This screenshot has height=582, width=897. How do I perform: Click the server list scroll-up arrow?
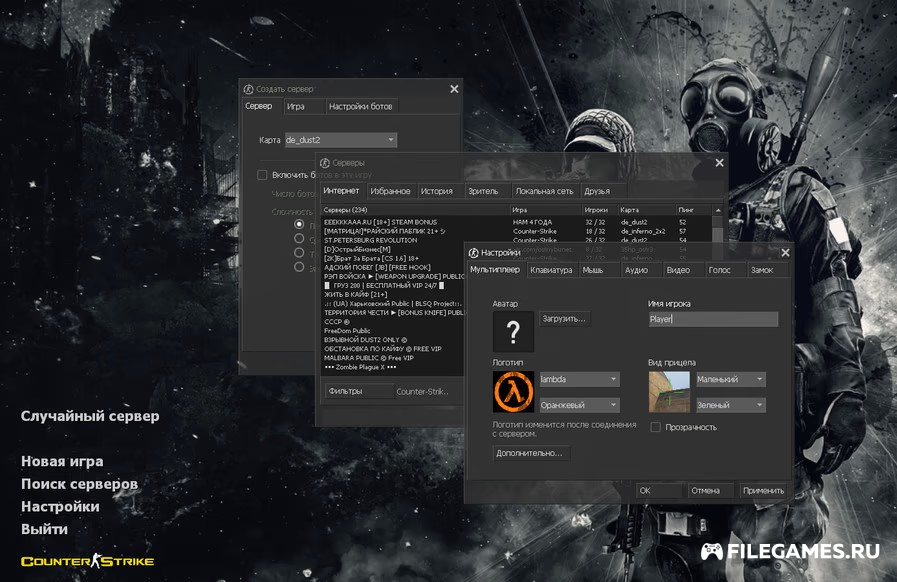coord(718,210)
